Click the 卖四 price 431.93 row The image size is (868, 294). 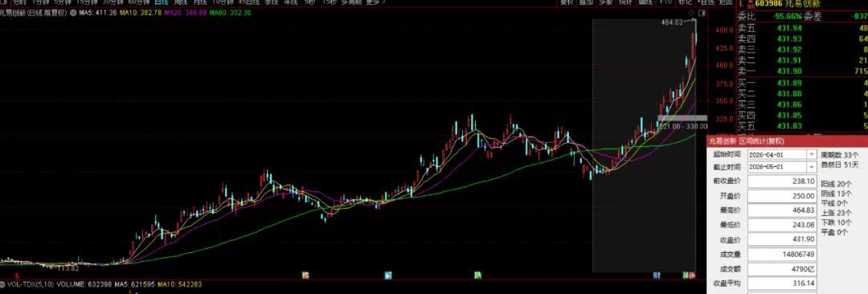pyautogui.click(x=802, y=39)
